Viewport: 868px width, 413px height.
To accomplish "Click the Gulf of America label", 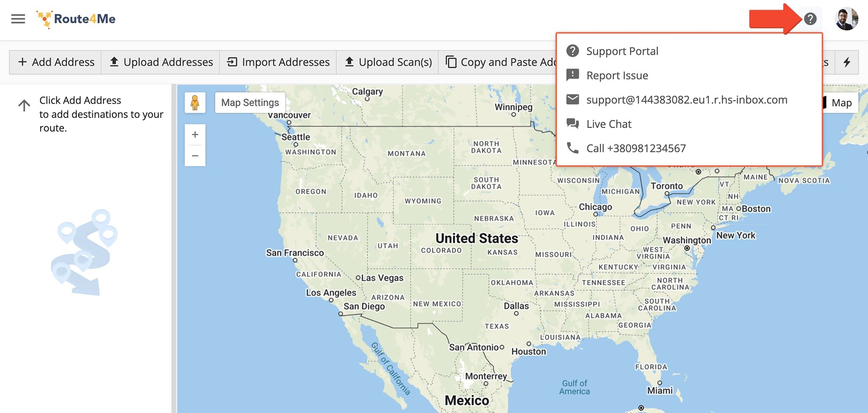I will point(575,387).
